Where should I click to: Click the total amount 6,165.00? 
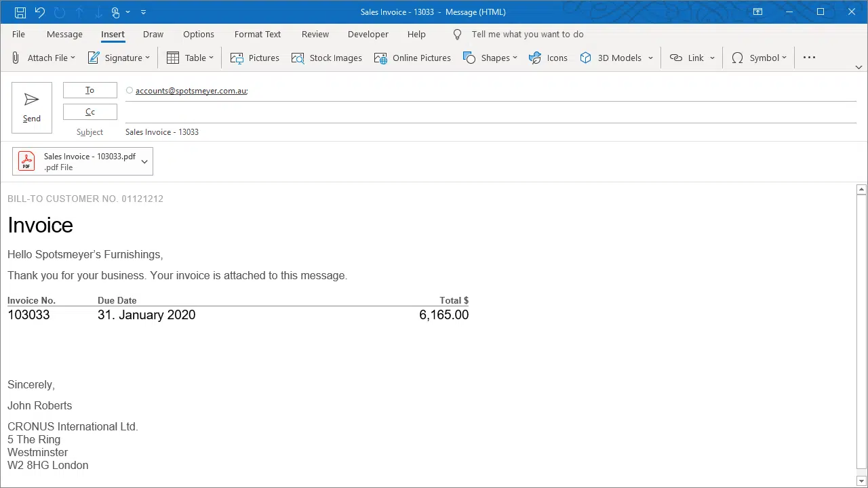tap(444, 315)
